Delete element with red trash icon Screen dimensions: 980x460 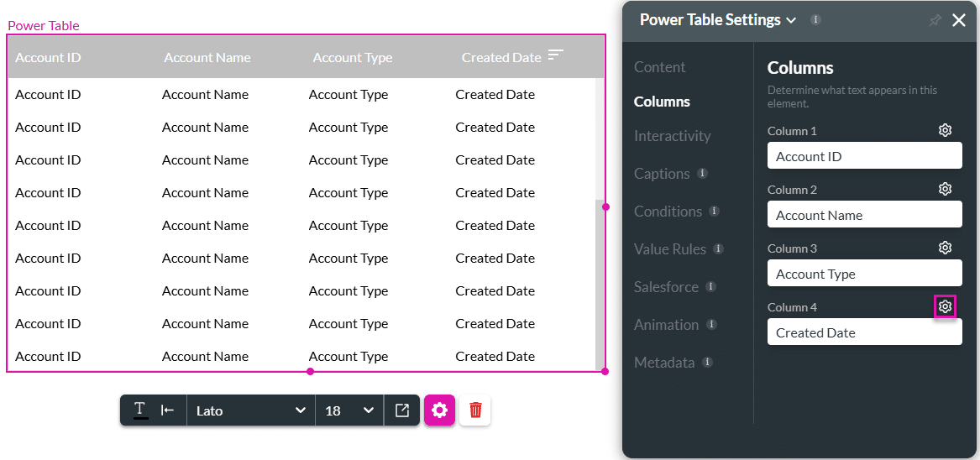pyautogui.click(x=475, y=410)
